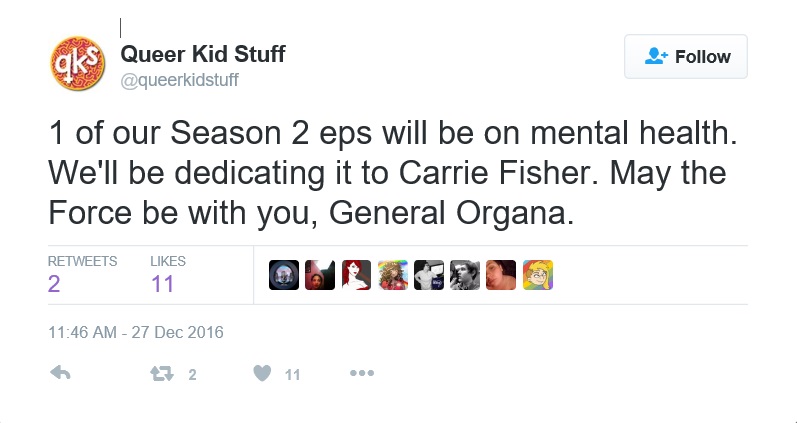Screen dimensions: 797x423
Task: Open the close-up sleeping face avatar
Action: [501, 275]
